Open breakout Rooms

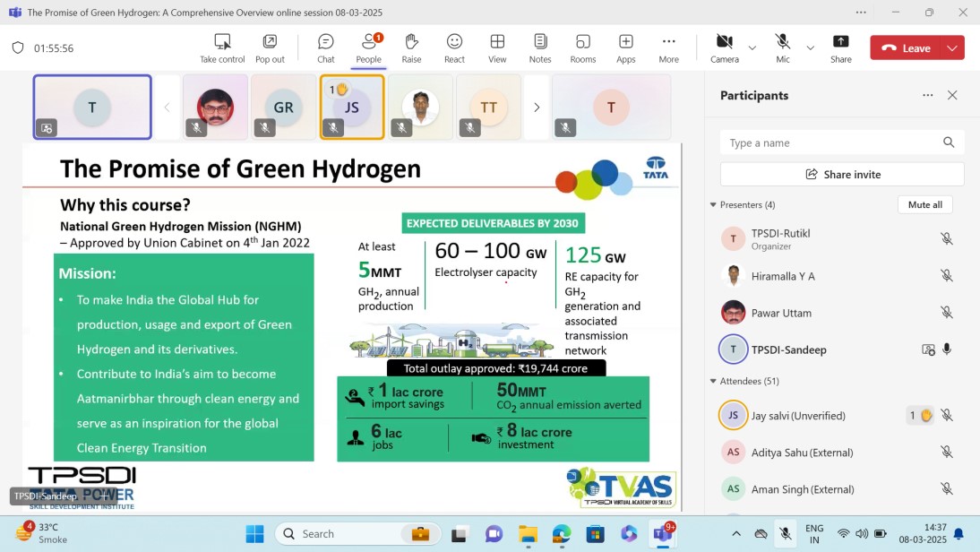click(x=583, y=48)
